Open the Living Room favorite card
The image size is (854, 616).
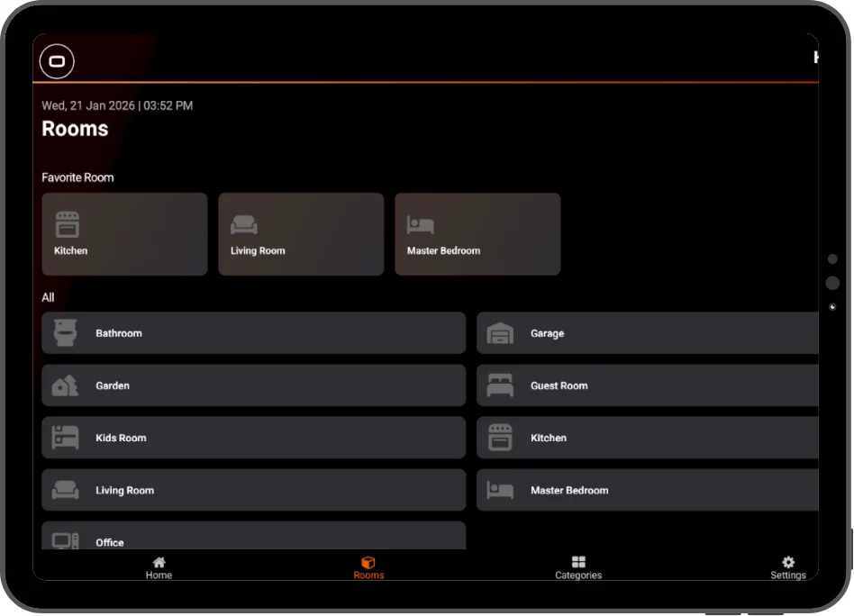click(x=301, y=234)
